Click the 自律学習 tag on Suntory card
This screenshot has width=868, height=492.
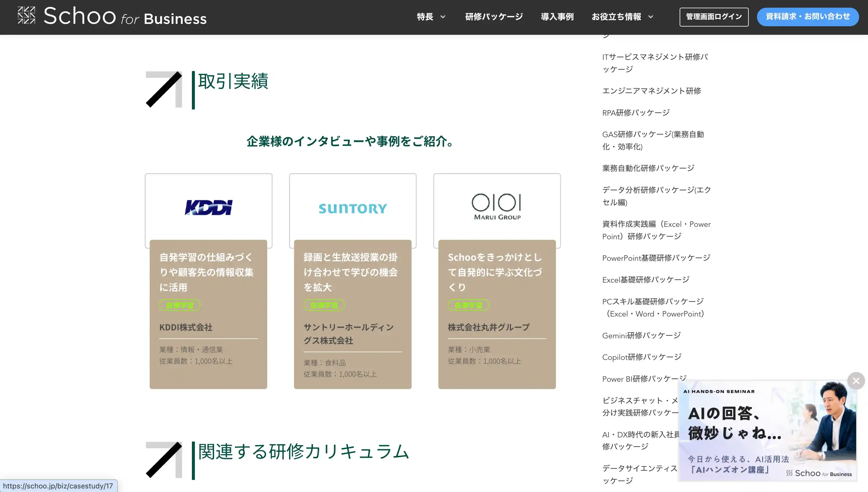(324, 305)
